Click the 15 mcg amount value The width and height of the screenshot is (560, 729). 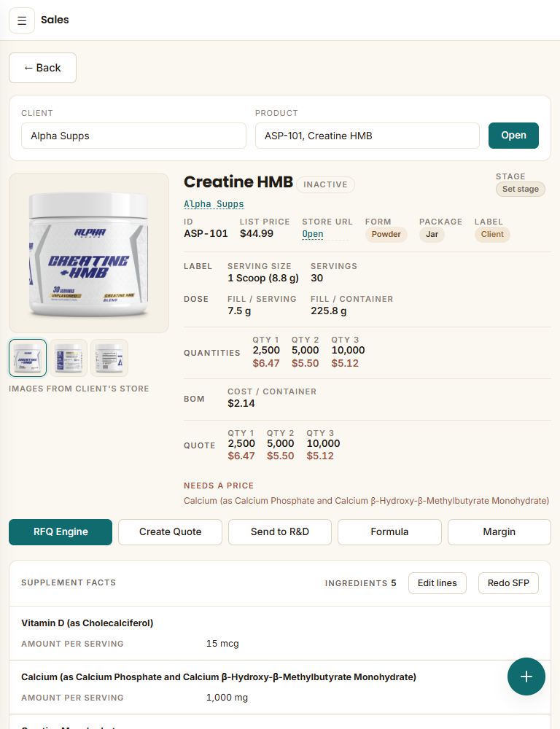click(x=222, y=644)
